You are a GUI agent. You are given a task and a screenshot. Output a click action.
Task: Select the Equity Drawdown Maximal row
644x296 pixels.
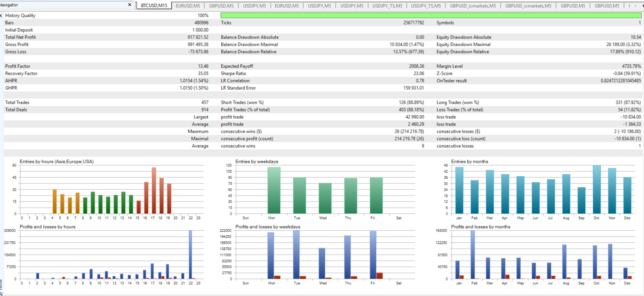point(539,44)
